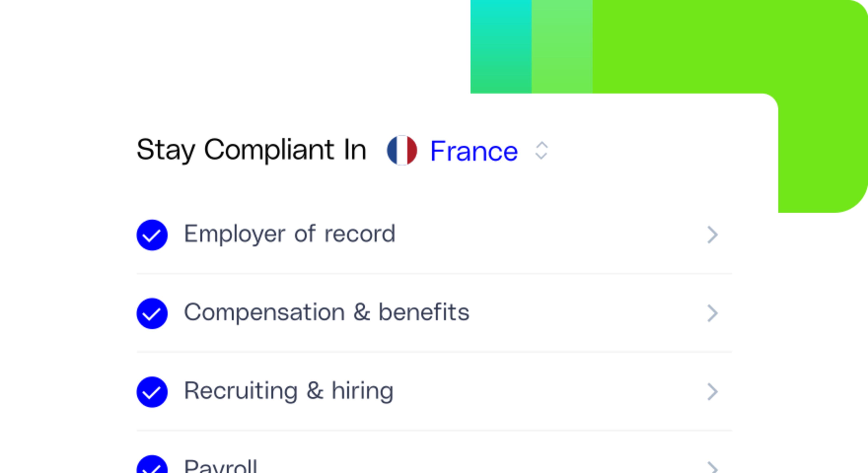Click the divider line below Employer of record

click(434, 274)
